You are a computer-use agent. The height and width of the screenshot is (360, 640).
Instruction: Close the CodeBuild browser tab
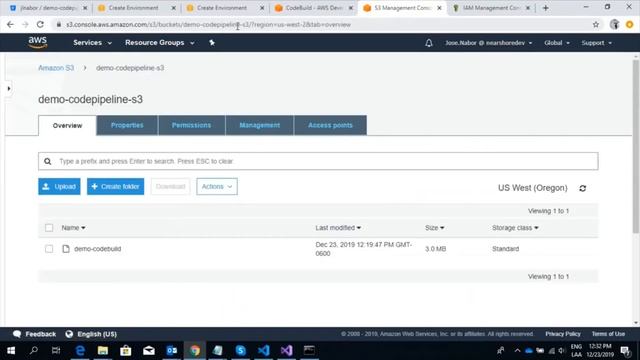(351, 8)
